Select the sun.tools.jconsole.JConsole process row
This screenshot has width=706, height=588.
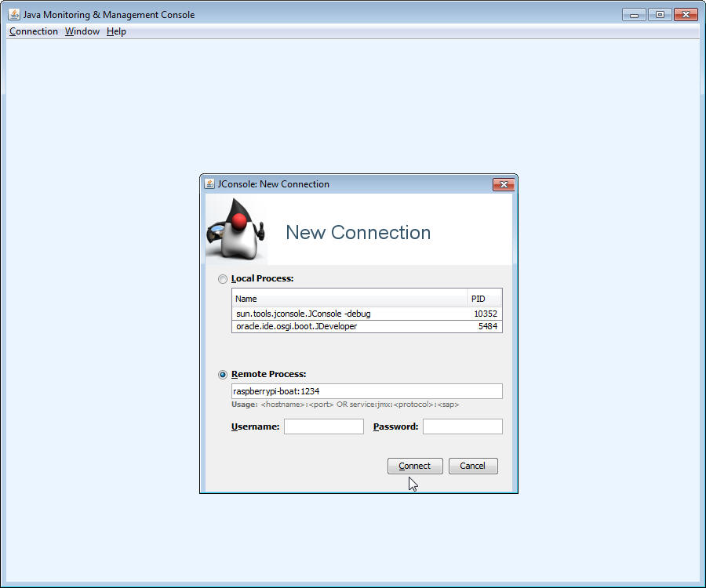click(349, 314)
